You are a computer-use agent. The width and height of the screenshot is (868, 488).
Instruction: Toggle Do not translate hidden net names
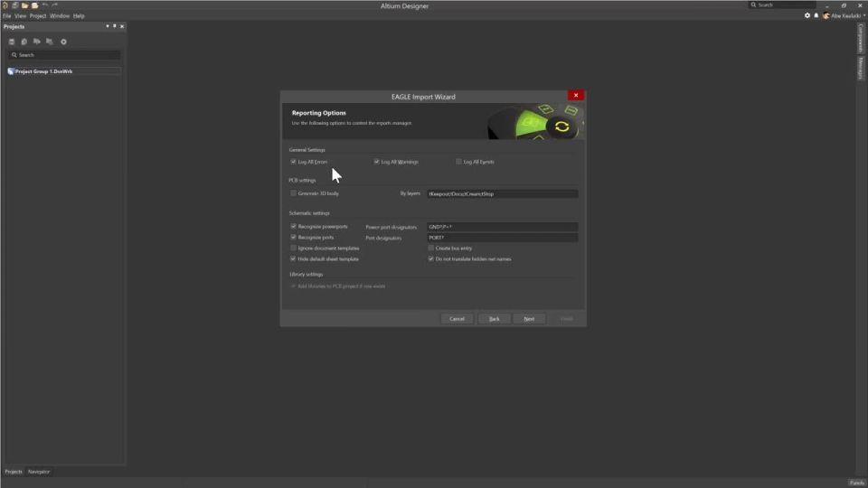point(430,258)
